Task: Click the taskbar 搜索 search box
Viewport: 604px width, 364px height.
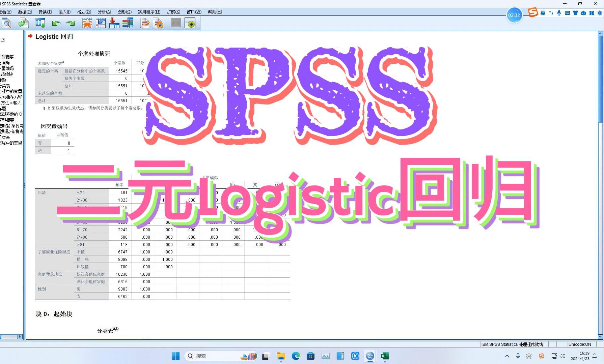Action: 221,356
